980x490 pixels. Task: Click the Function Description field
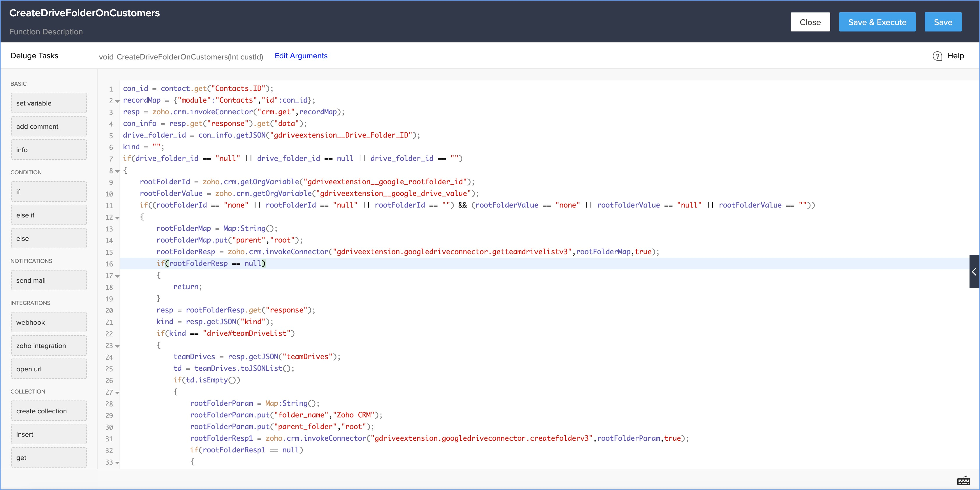46,31
